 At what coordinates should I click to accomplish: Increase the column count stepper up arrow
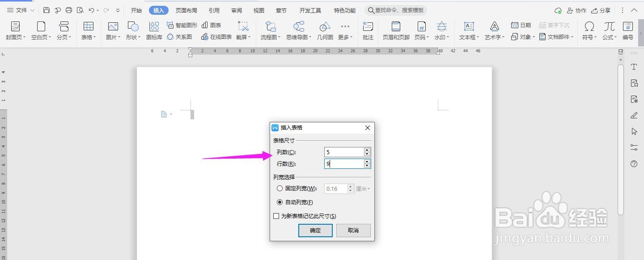(367, 150)
